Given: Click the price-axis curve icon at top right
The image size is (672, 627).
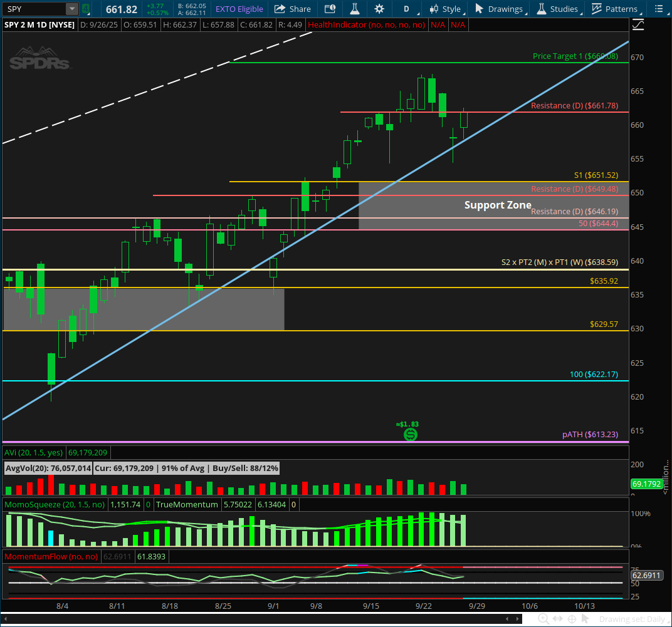Looking at the screenshot, I should (638, 25).
